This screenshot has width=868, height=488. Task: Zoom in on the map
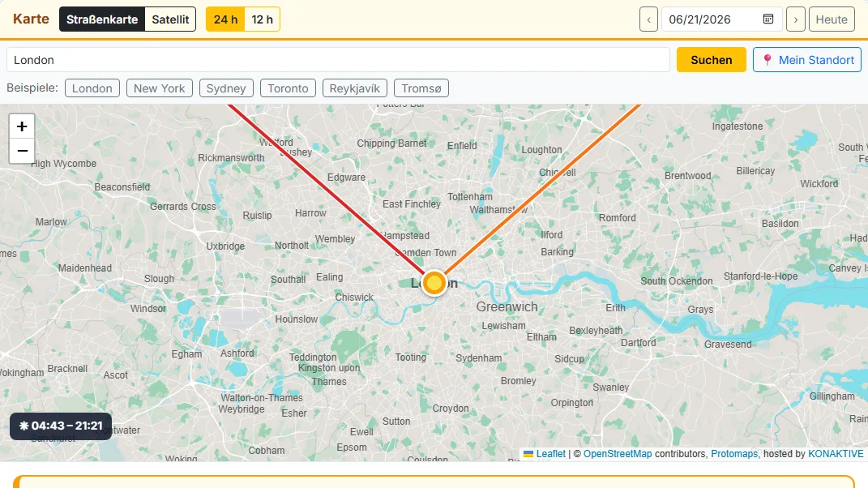[22, 126]
